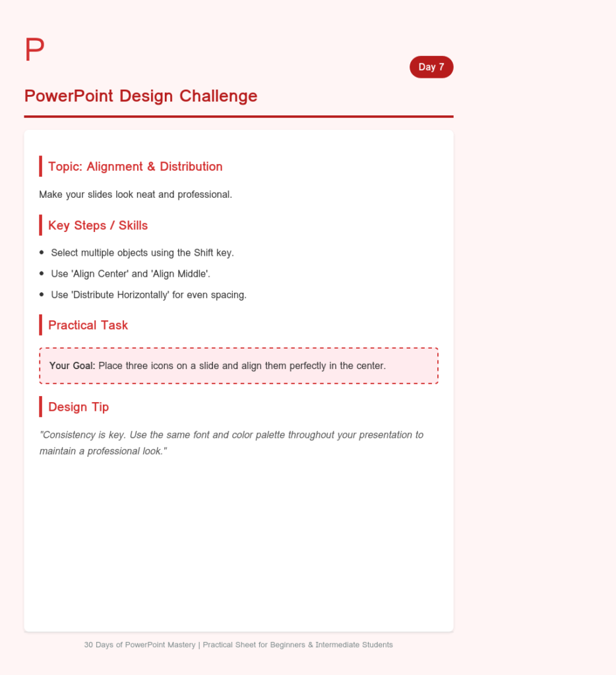Click bullet for Align Center step
Screen dimensions: 616x675
(x=42, y=274)
